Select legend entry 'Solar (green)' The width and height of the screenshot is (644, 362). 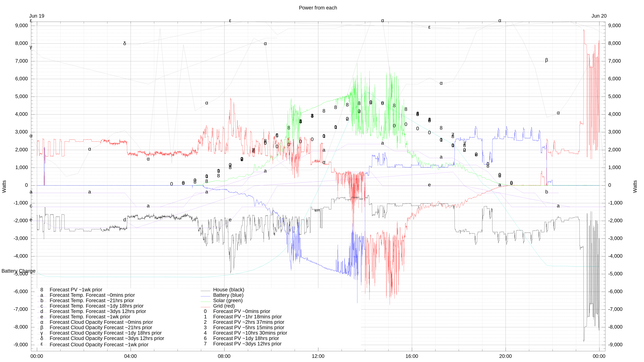tap(228, 301)
